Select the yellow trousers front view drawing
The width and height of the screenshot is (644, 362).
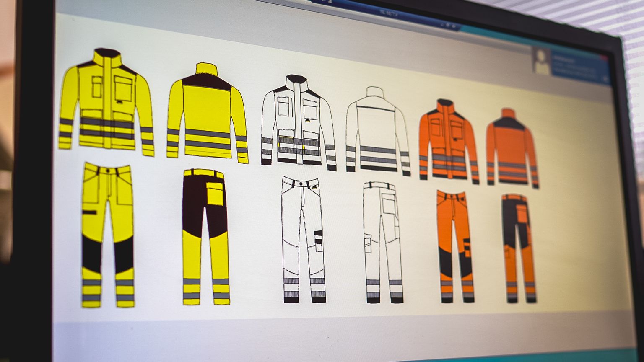point(108,235)
